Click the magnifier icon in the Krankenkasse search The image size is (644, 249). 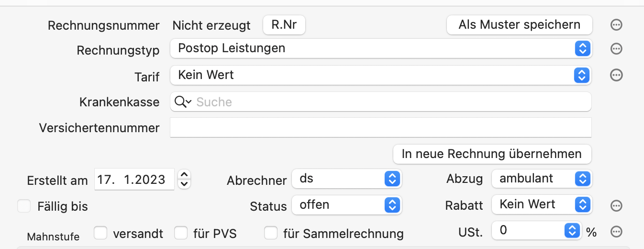[x=183, y=102]
